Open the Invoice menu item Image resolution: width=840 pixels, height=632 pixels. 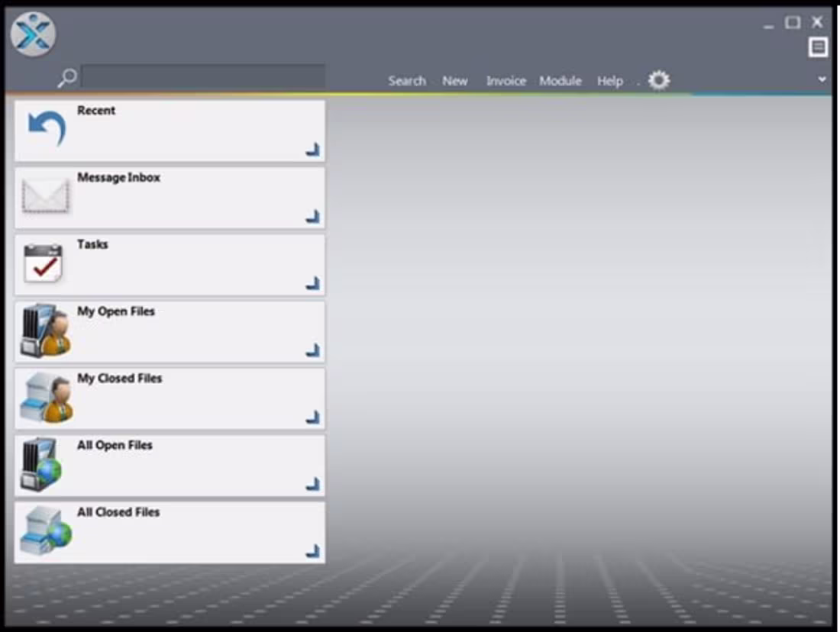506,80
